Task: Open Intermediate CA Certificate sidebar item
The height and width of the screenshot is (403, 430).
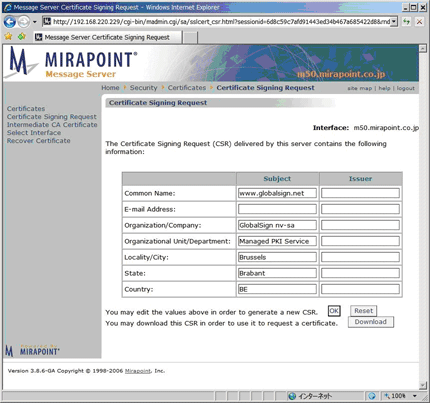Action: click(x=52, y=125)
